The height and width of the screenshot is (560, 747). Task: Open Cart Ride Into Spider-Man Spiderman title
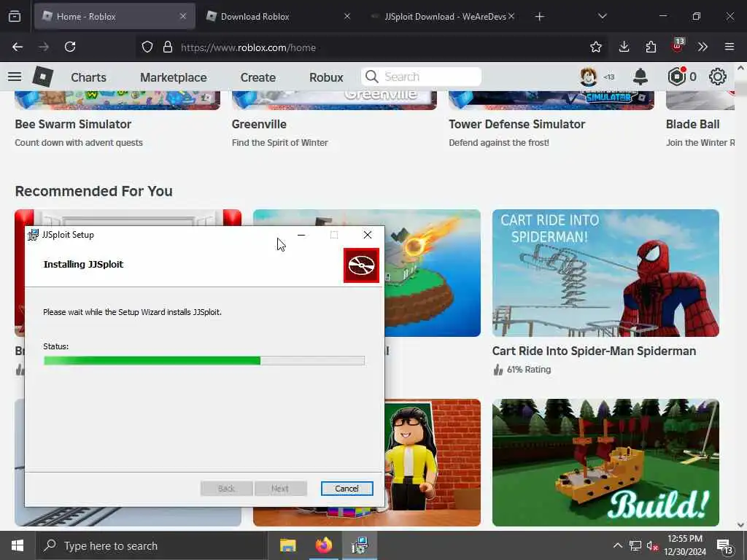(594, 351)
